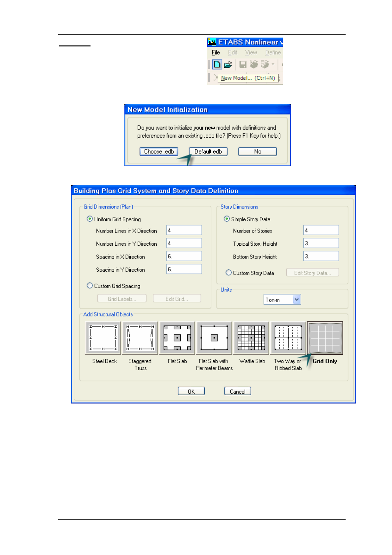The width and height of the screenshot is (392, 555).
Task: Click the Default.edb button
Action: (208, 152)
